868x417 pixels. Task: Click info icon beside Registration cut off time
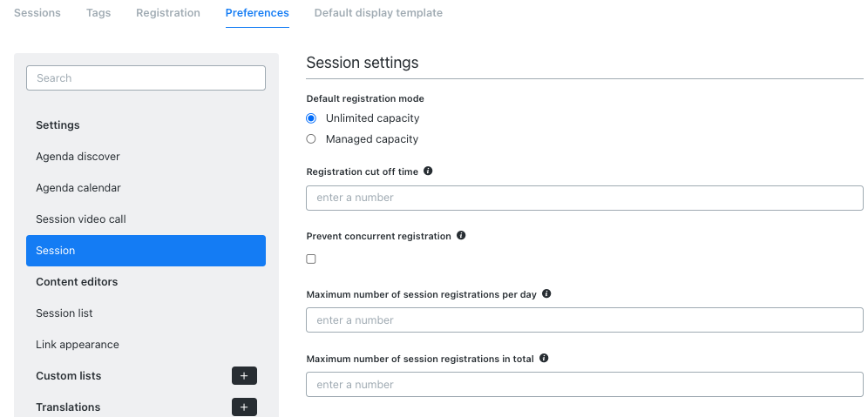point(428,171)
